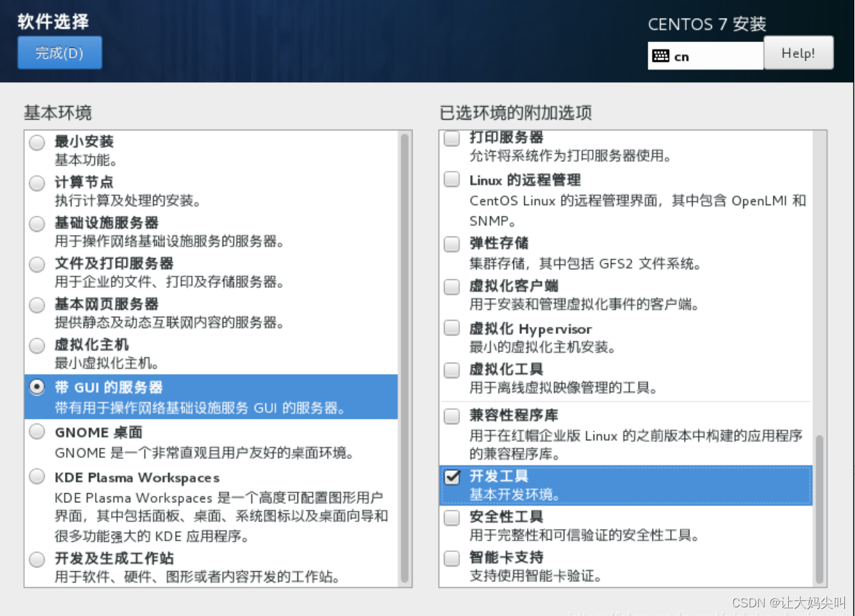Screen dimensions: 855x616
Task: Select the 基础设施服务器 radio button
Action: [37, 224]
